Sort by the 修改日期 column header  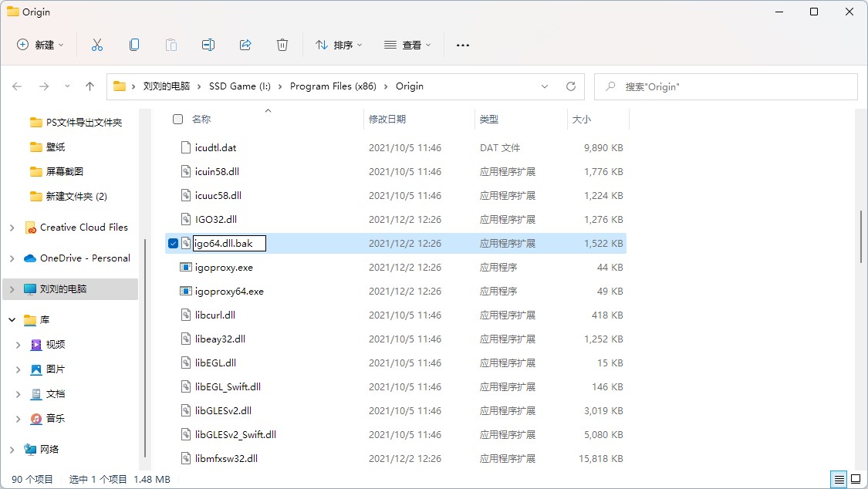click(x=387, y=119)
